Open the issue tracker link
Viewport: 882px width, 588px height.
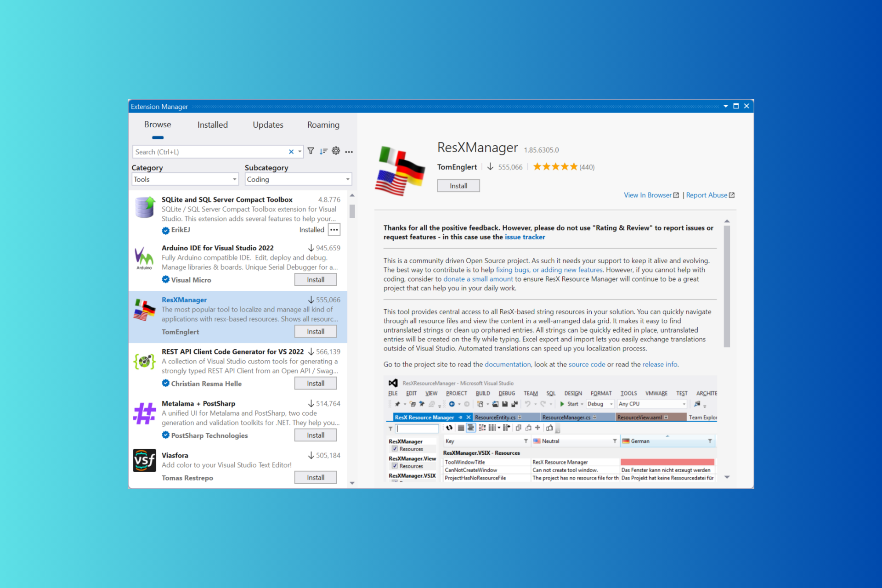click(525, 237)
